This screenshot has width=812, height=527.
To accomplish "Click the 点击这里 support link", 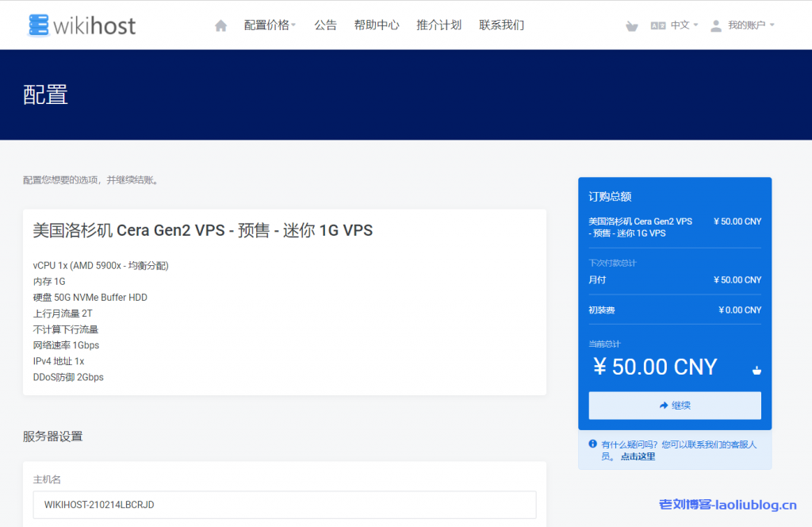I will [x=637, y=456].
